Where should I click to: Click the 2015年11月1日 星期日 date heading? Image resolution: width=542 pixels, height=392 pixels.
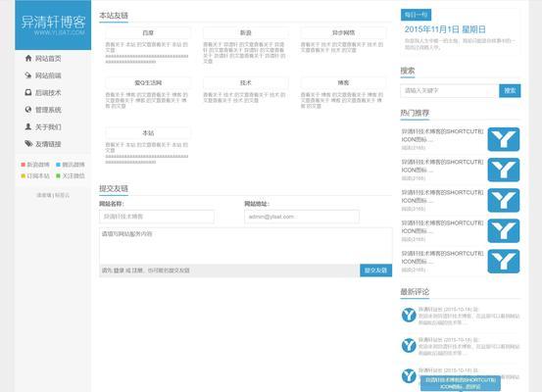(445, 29)
